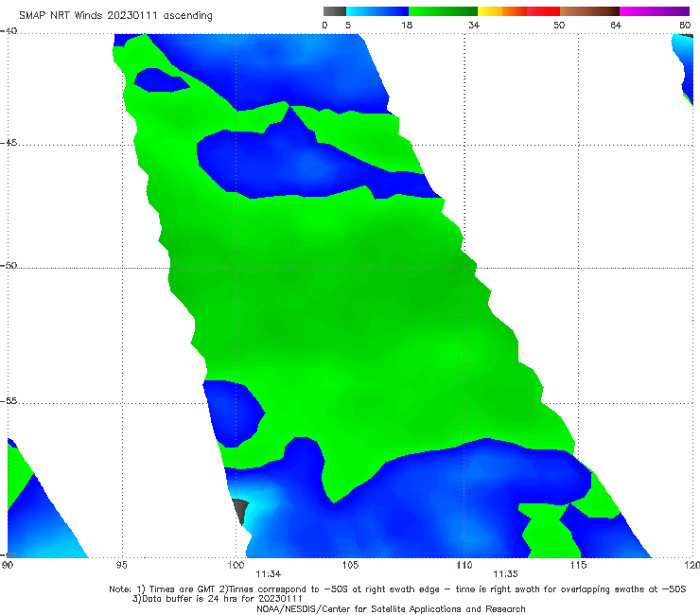Click the gray 0-5 segment of the color bar

[335, 11]
